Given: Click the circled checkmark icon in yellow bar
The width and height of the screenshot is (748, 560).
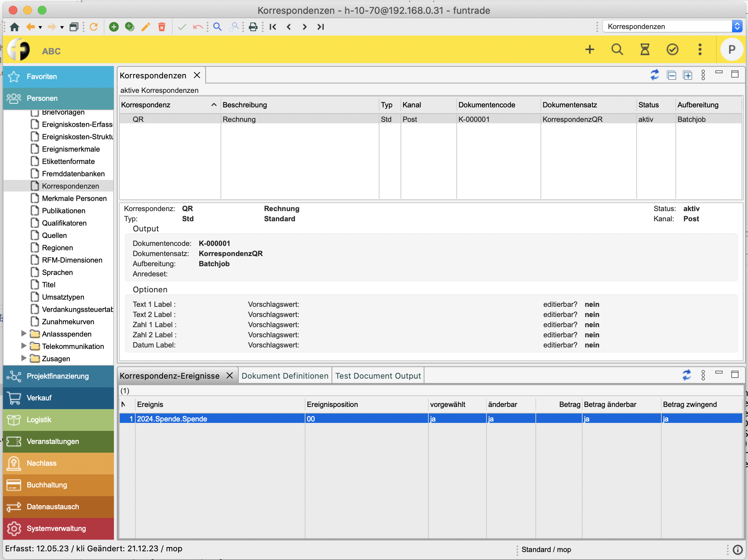Looking at the screenshot, I should (672, 49).
